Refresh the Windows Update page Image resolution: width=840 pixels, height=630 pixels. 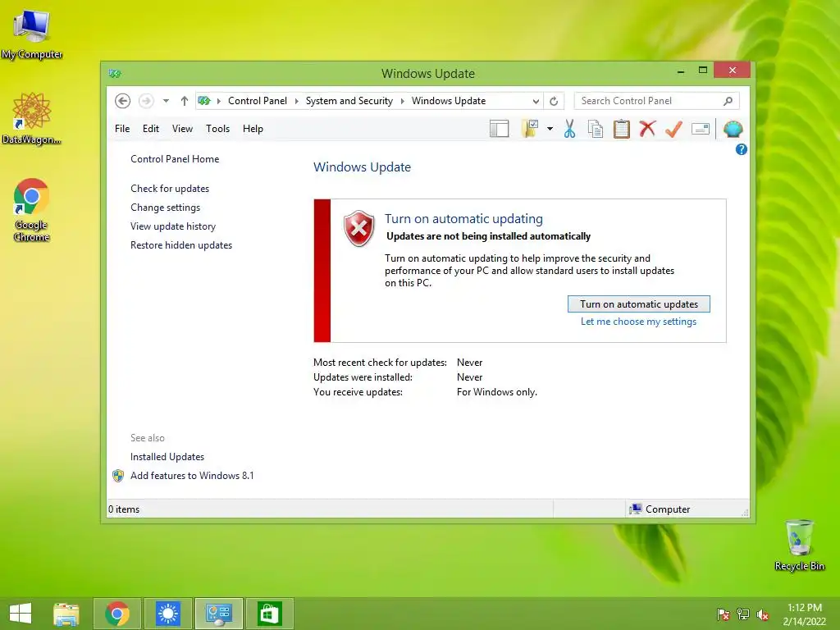tap(554, 101)
